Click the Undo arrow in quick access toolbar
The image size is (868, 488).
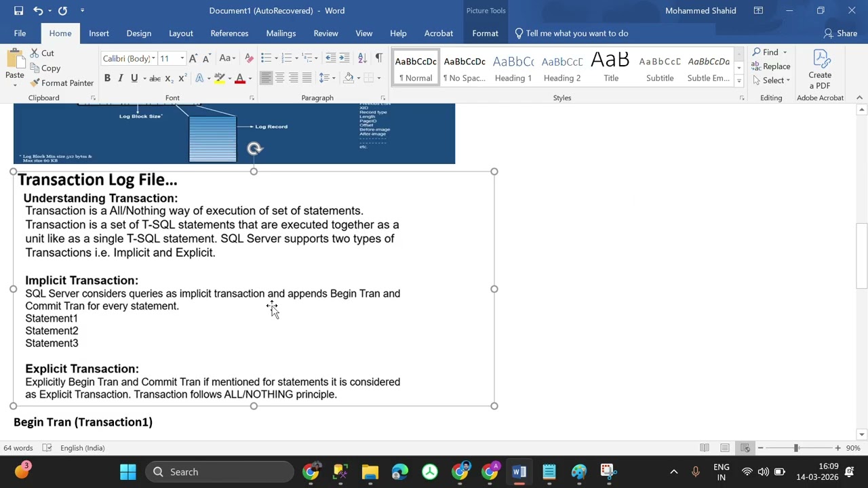[38, 10]
